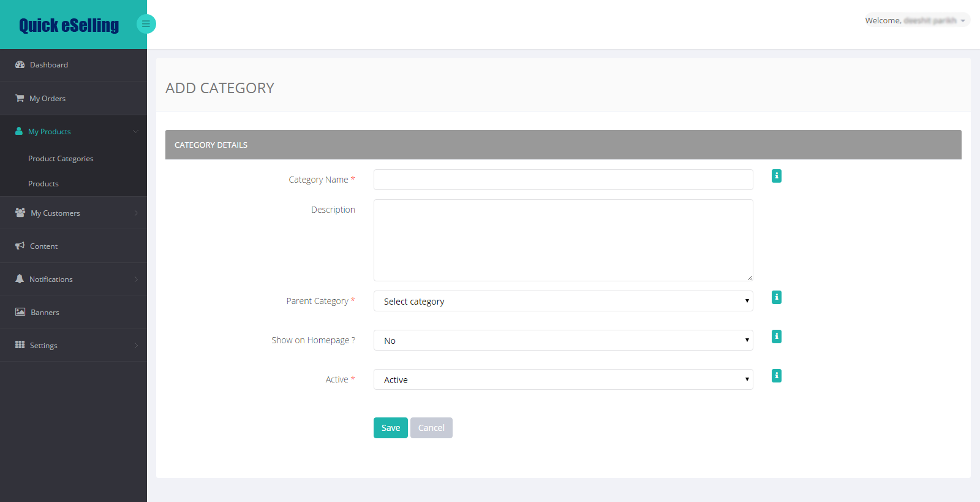Show info for the Category Name field
The width and height of the screenshot is (980, 502).
point(776,176)
